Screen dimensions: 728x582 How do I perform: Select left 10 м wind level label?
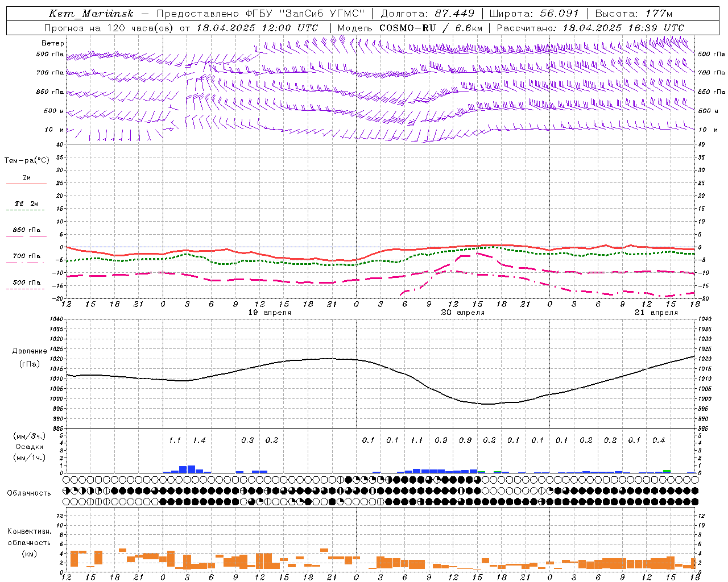[54, 130]
